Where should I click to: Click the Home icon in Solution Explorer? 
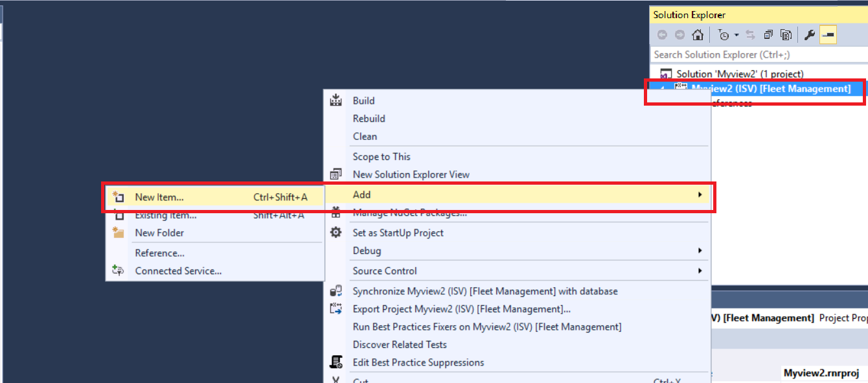(698, 35)
